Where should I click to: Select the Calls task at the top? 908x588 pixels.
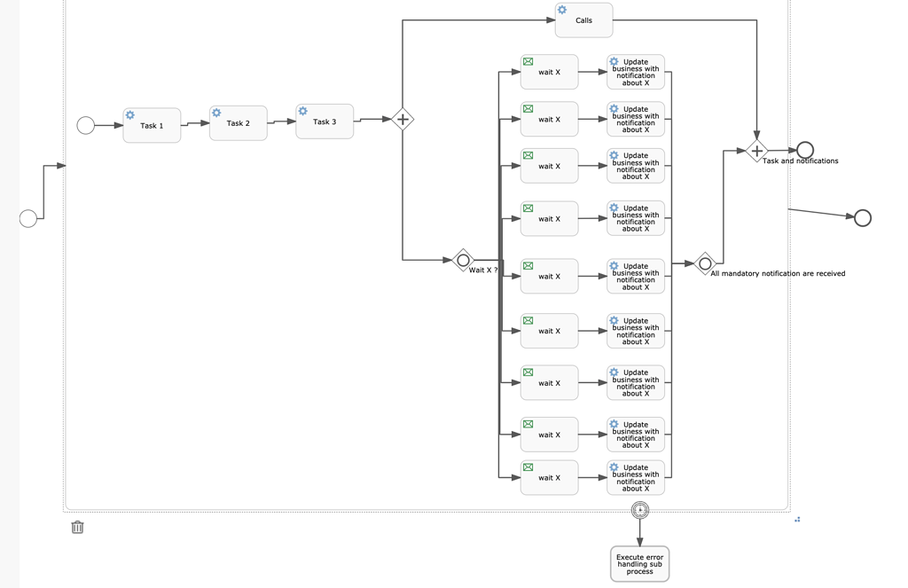point(583,20)
